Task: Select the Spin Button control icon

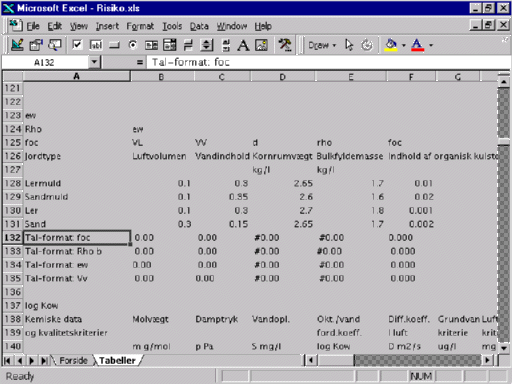Action: (207, 45)
